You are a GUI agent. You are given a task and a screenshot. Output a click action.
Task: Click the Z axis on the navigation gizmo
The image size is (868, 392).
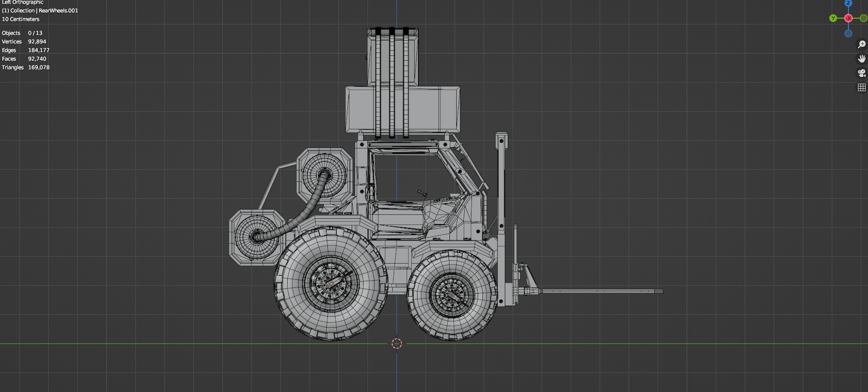click(848, 3)
